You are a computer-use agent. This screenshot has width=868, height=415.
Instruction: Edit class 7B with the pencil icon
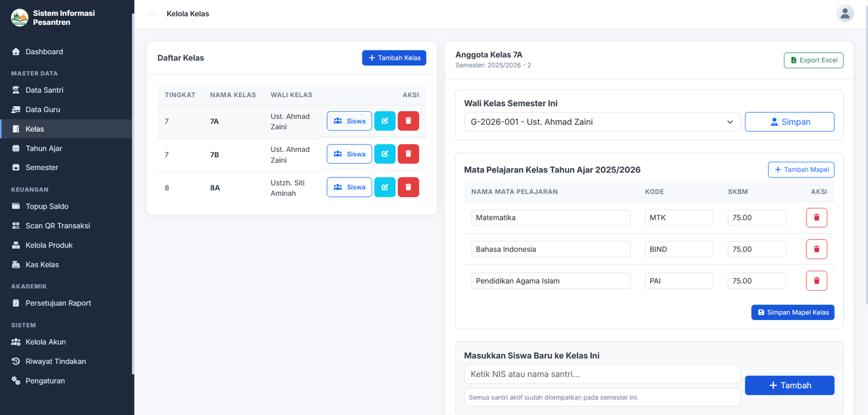[x=385, y=154]
